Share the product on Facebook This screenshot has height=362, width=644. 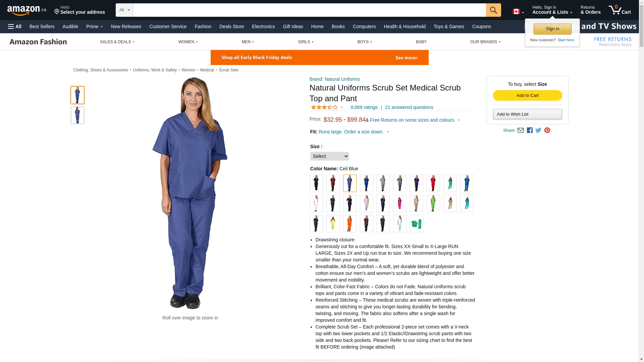[x=530, y=130]
